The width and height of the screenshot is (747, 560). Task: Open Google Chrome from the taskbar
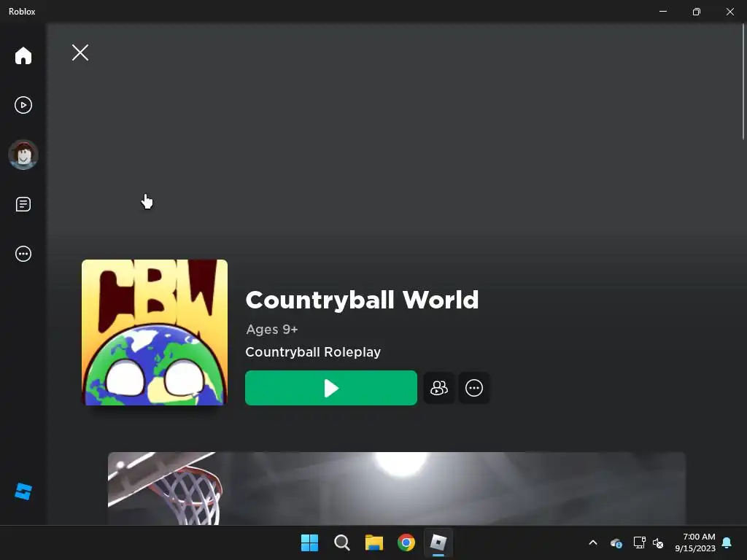tap(406, 542)
